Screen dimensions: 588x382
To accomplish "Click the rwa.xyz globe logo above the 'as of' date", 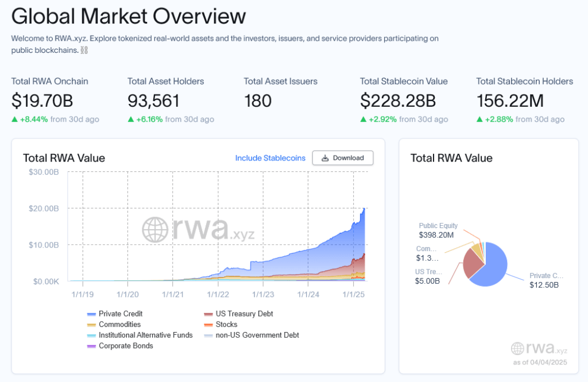I will pos(517,349).
